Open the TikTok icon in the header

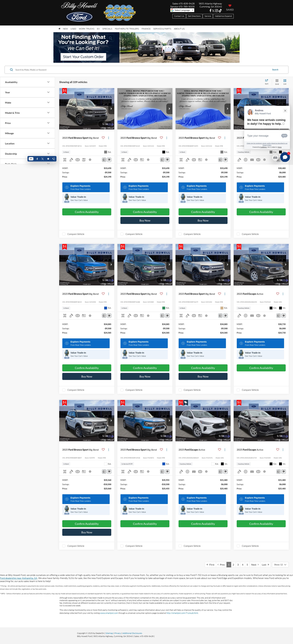[x=220, y=11]
